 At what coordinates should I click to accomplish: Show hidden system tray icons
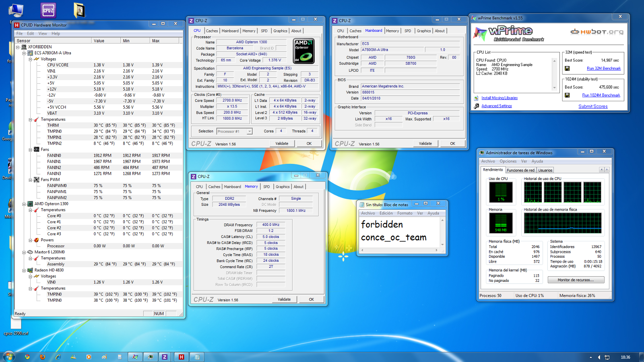coord(591,357)
